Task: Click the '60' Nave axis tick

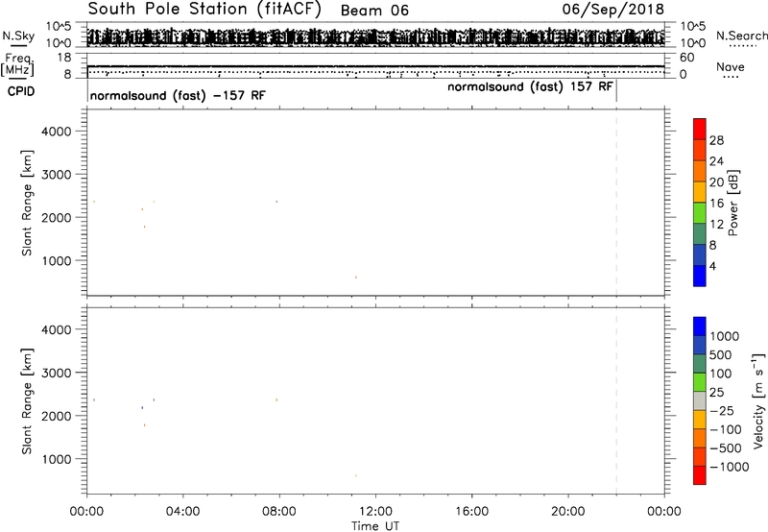Action: point(687,58)
